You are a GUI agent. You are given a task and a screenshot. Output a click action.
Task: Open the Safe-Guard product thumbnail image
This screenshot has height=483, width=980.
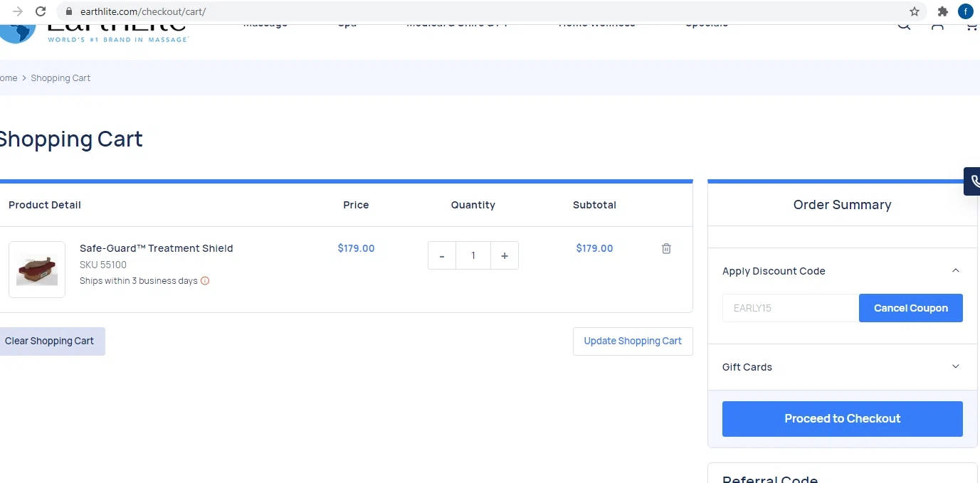(x=37, y=270)
